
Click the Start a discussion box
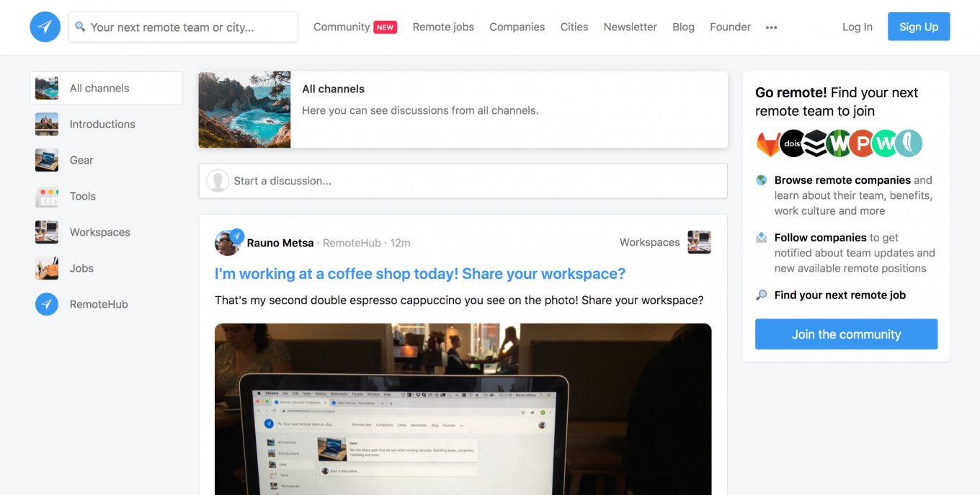coord(463,181)
